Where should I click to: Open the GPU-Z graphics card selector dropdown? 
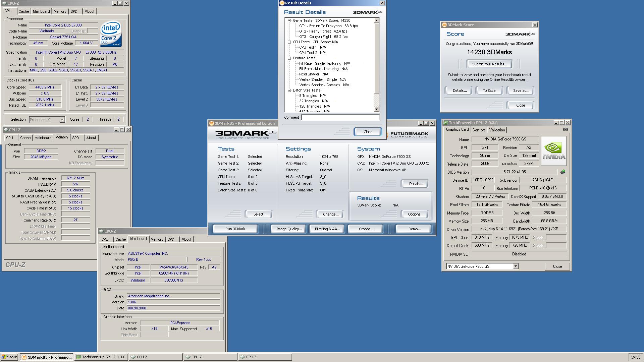(x=516, y=266)
